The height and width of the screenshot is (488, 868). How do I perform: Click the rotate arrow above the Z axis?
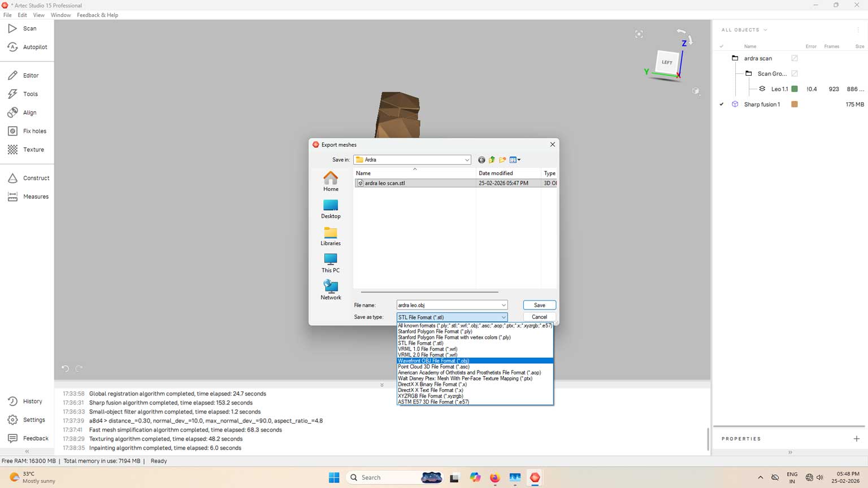[x=681, y=32]
